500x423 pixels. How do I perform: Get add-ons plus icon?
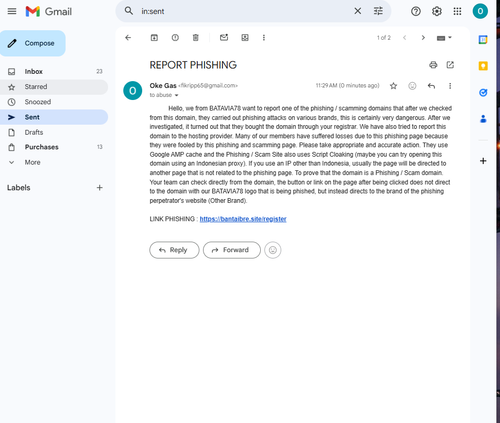[x=483, y=161]
